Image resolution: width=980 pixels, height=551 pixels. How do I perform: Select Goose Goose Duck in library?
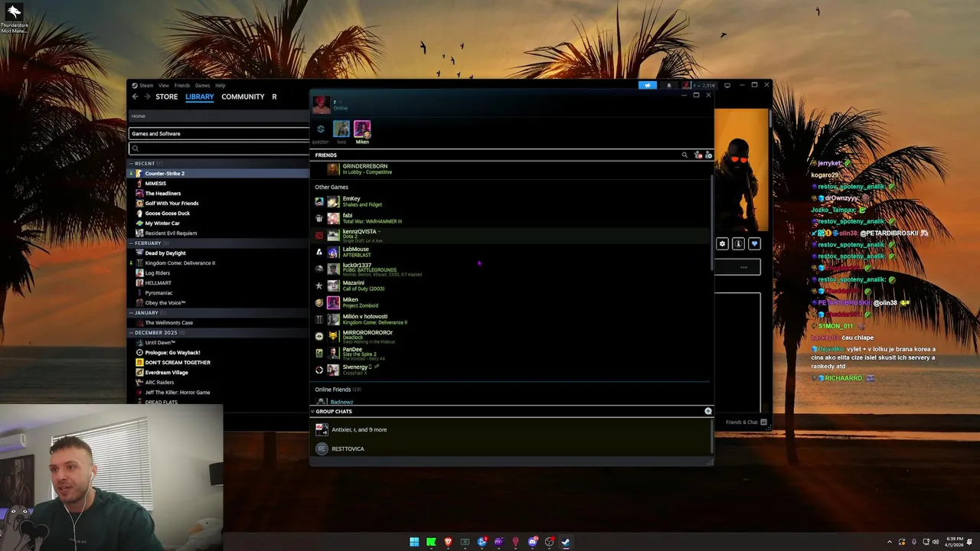tap(218, 213)
